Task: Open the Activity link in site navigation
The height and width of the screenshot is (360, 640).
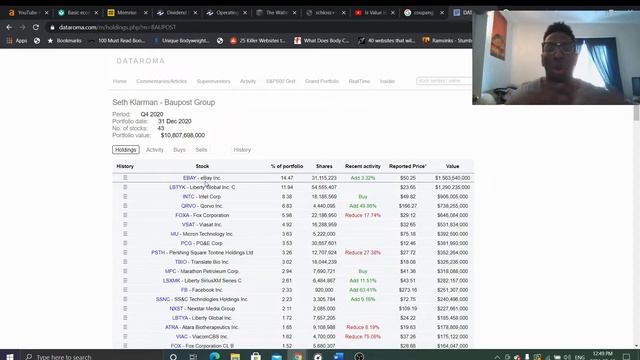Action: tap(248, 81)
